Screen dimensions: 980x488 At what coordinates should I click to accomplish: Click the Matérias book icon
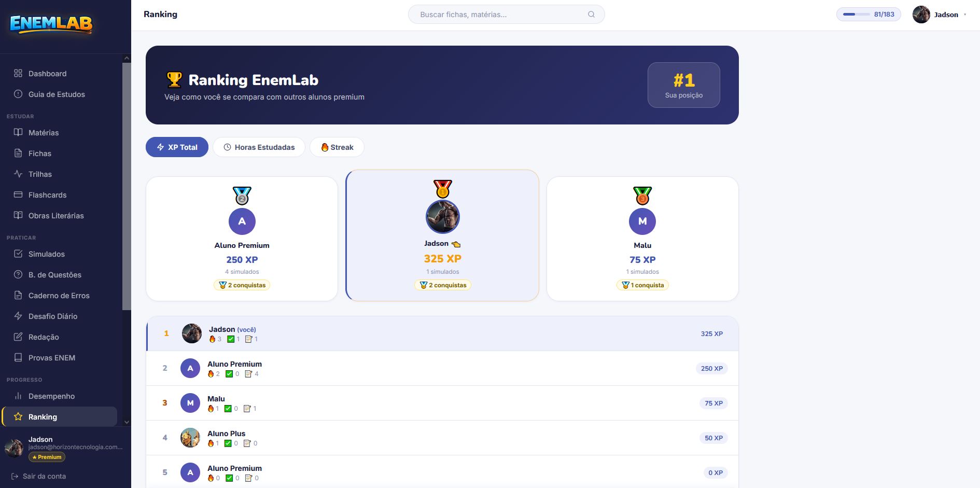click(18, 133)
